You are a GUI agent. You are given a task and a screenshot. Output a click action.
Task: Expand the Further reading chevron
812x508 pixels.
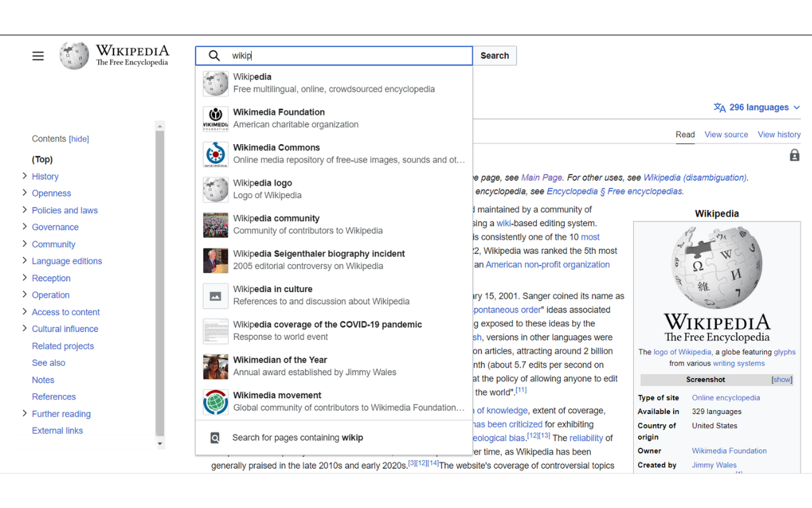click(x=25, y=413)
